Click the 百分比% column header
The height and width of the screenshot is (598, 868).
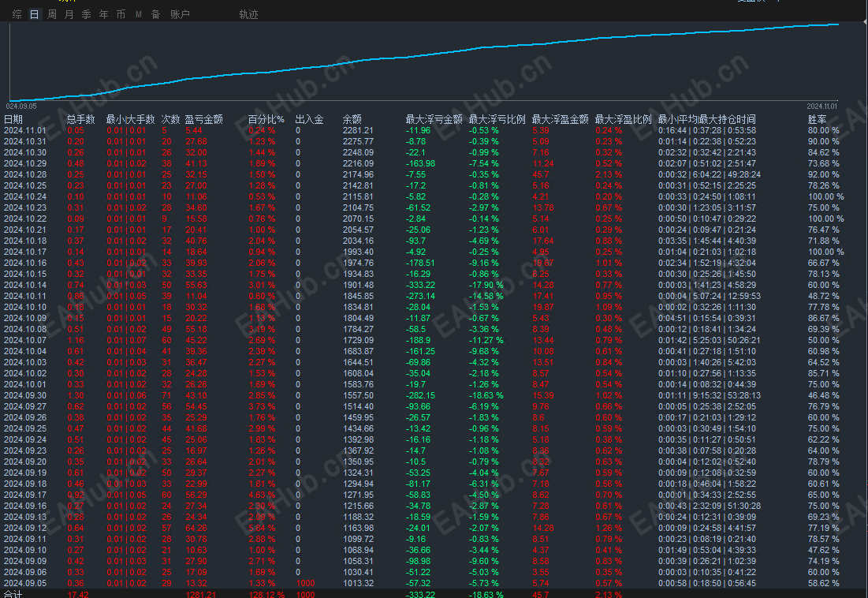coord(266,119)
